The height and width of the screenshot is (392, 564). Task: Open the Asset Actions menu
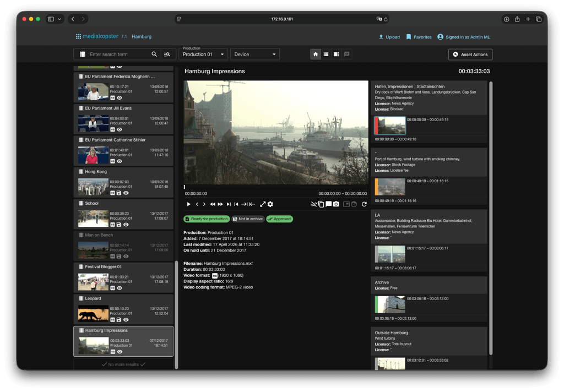pyautogui.click(x=470, y=55)
